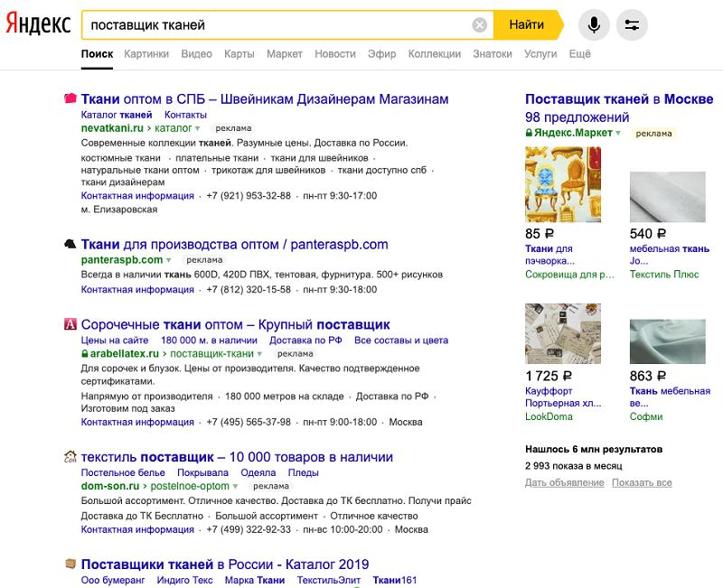Screen dimensions: 723x588
Task: Open the Карты tab
Action: [239, 54]
